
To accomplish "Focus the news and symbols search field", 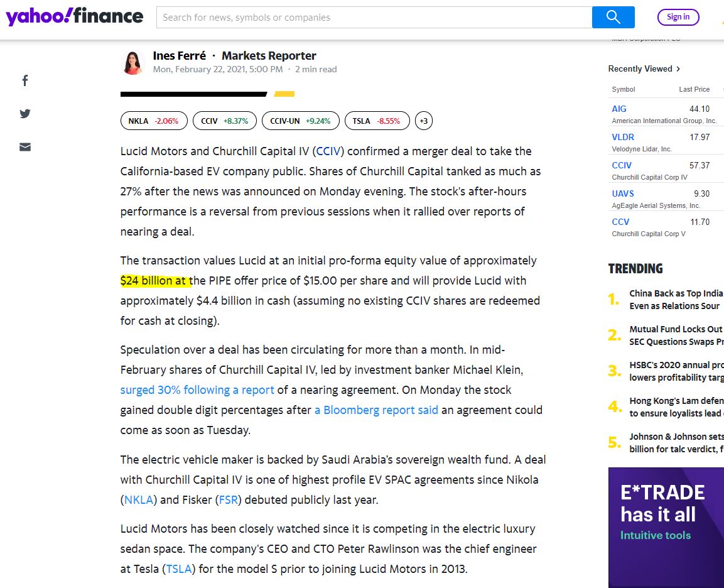I will 374,17.
